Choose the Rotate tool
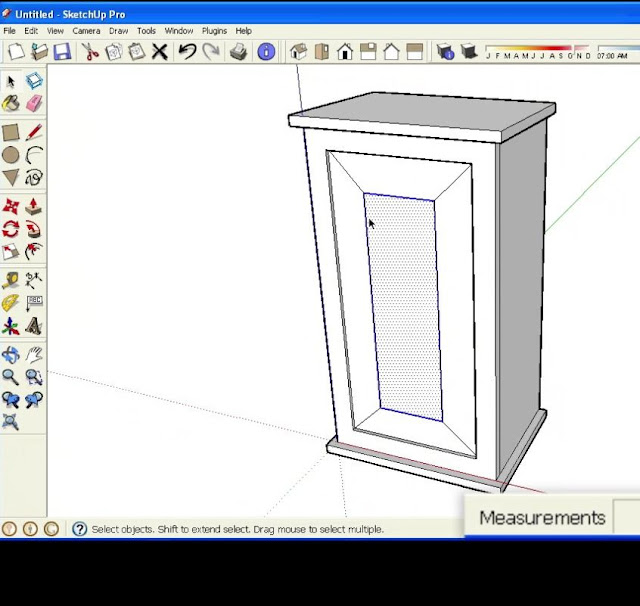Image resolution: width=640 pixels, height=606 pixels. [x=11, y=229]
